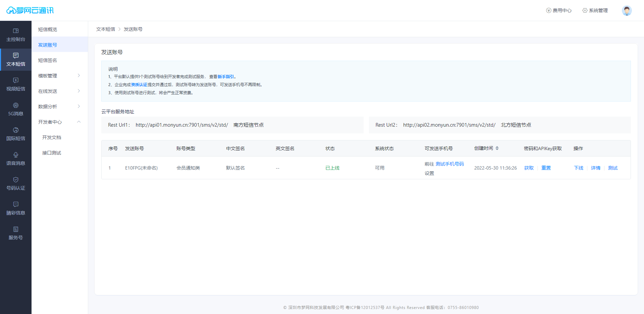644x314 pixels.
Task: Open 短信签名 menu item
Action: coord(60,60)
